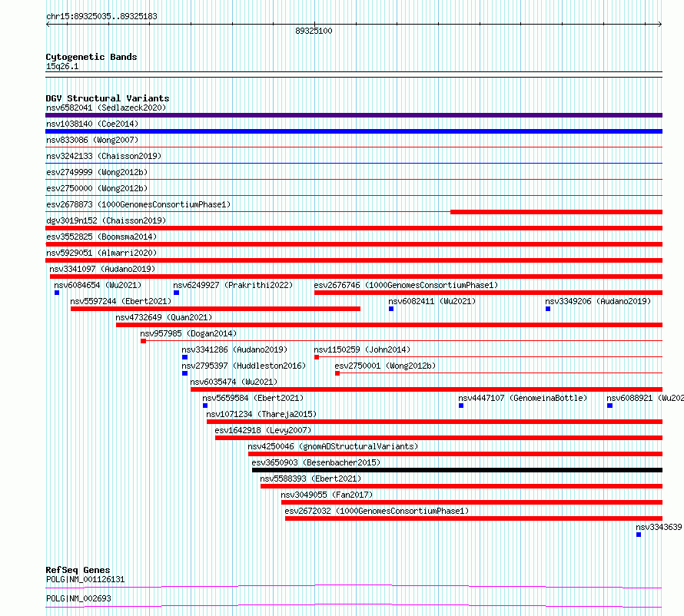This screenshot has width=684, height=616.
Task: Click the right arrow of the ruler
Action: point(660,25)
